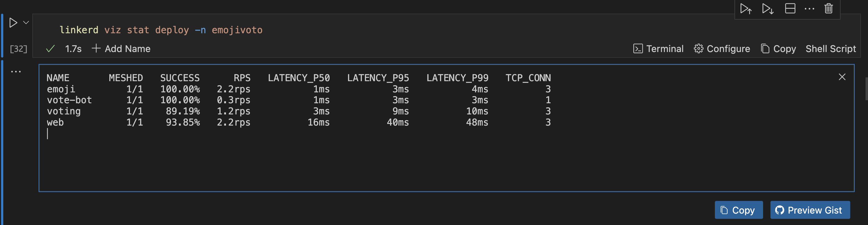Click the green success checkmark

click(50, 49)
